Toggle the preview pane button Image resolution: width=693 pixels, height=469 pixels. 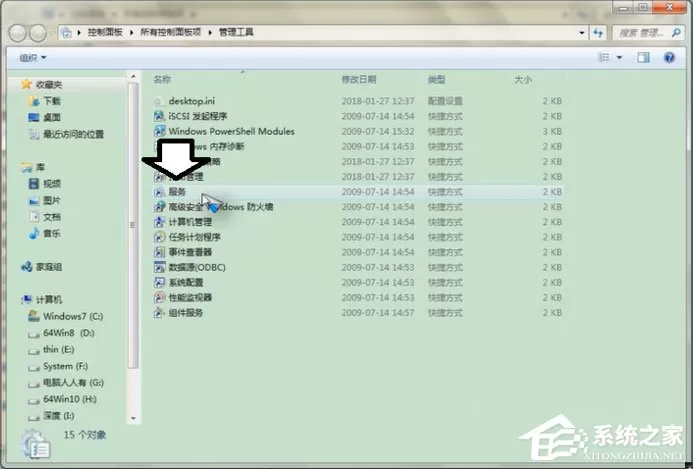[x=643, y=57]
